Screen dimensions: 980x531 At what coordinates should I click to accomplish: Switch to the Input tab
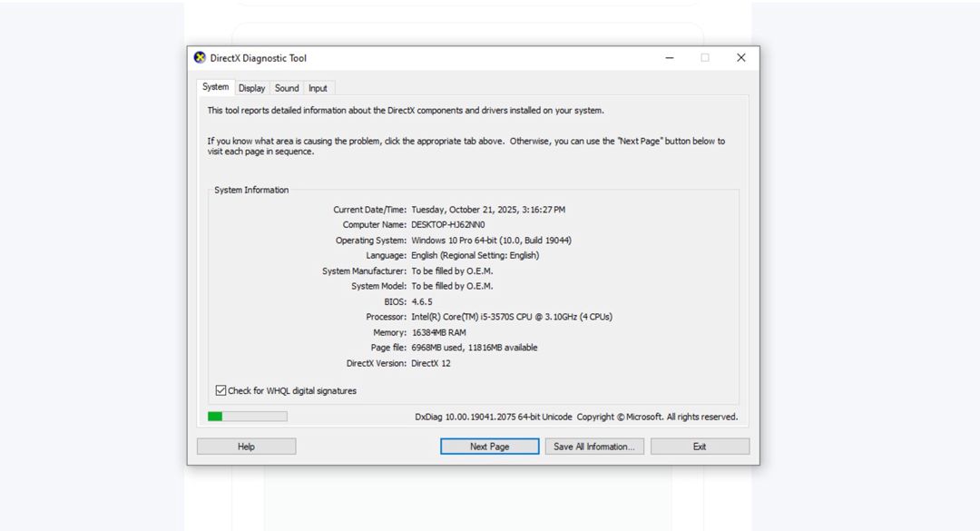pyautogui.click(x=318, y=88)
